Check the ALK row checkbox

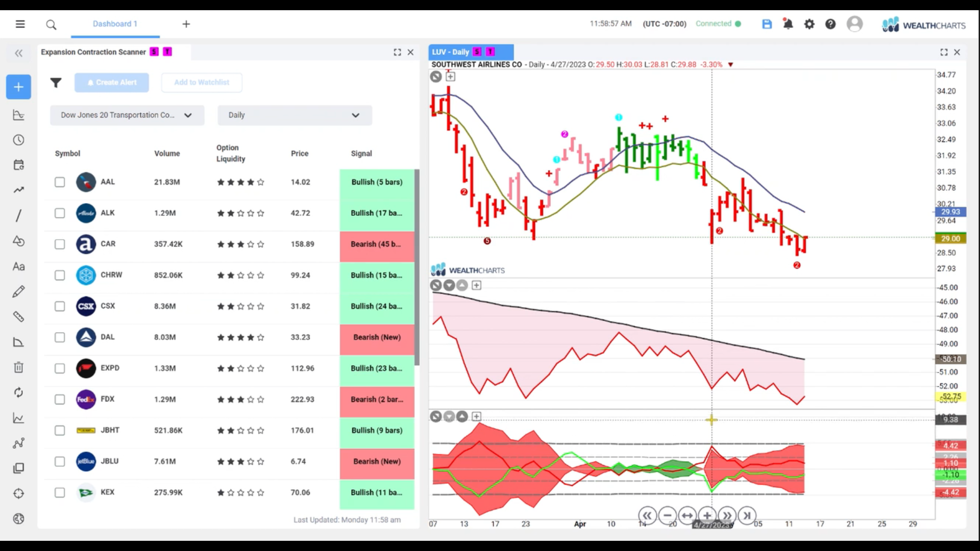[60, 213]
